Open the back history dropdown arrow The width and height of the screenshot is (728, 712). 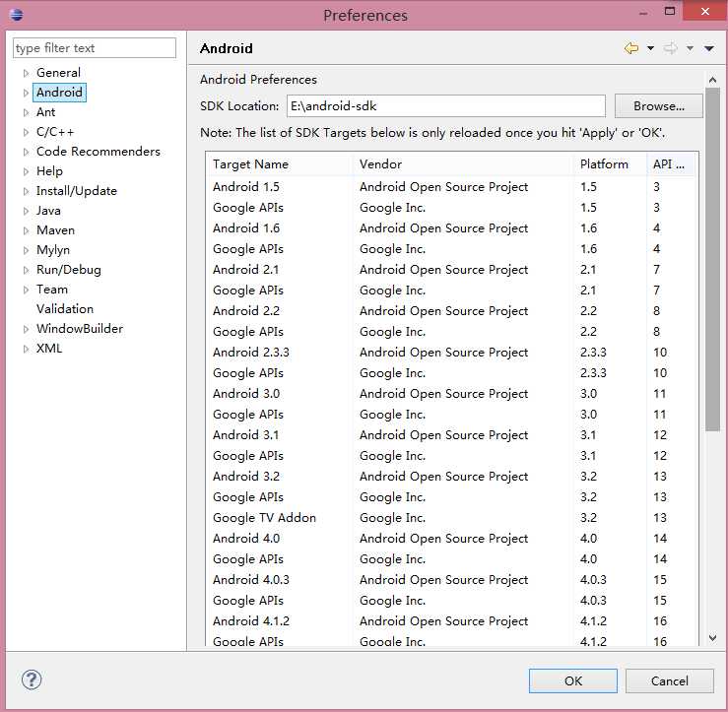tap(650, 48)
